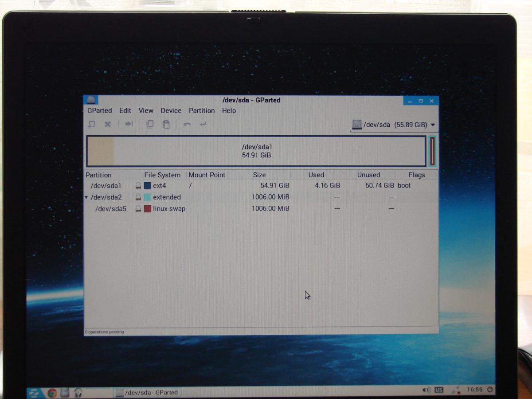
Task: Open the /dev/sda device selector dropdown
Action: [394, 125]
